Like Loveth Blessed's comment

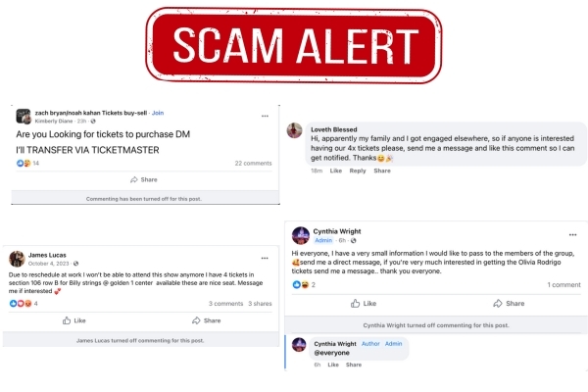click(x=335, y=171)
